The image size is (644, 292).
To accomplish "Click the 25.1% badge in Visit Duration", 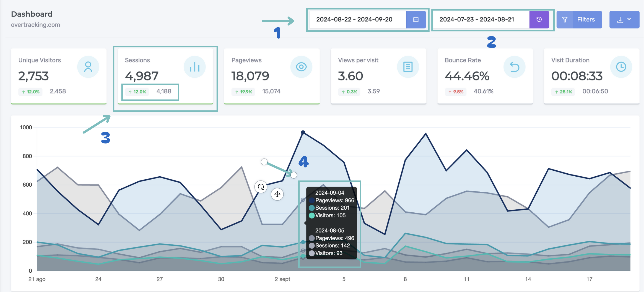I will (x=563, y=92).
